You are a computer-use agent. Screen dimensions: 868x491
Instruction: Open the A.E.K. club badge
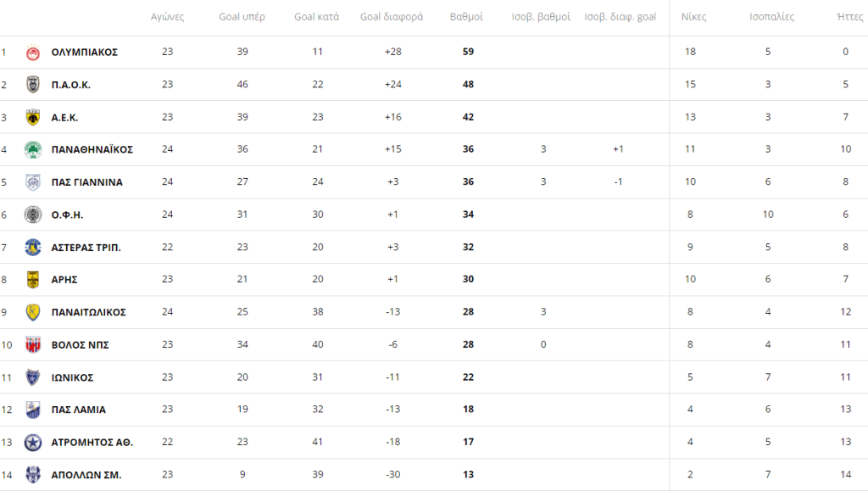click(x=33, y=117)
